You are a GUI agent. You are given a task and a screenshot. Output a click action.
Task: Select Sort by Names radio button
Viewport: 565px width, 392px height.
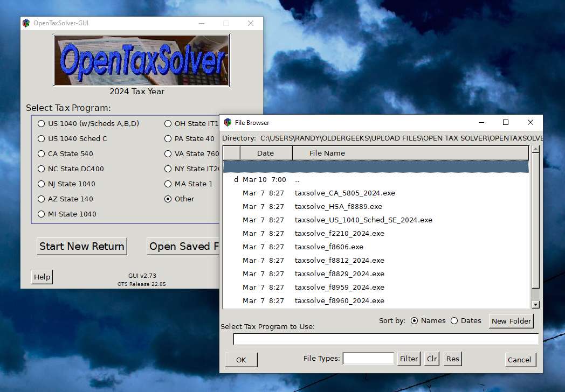[x=414, y=321]
